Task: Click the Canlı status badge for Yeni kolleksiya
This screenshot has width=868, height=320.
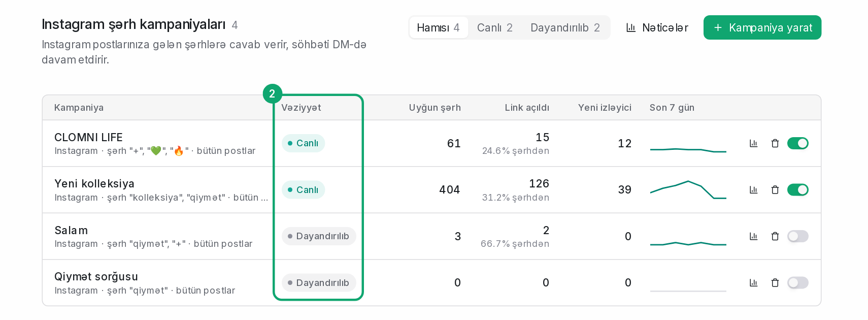Action: (x=303, y=189)
